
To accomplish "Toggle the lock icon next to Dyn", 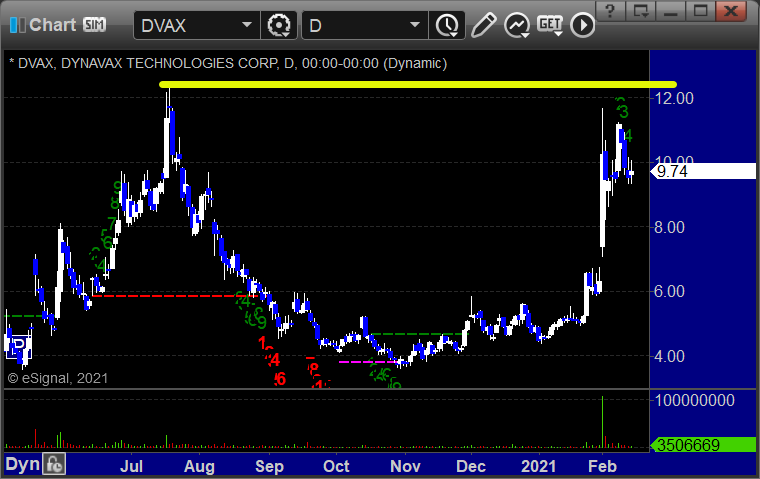I will [x=54, y=464].
